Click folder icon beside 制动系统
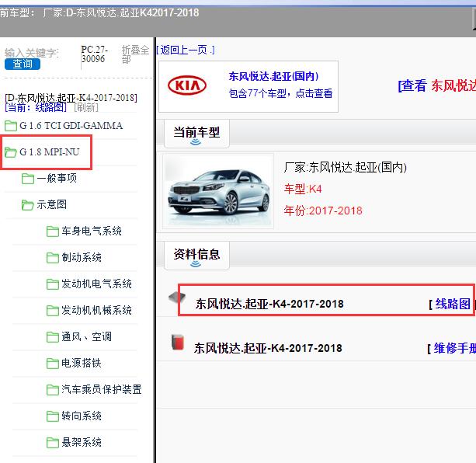This screenshot has height=463, width=476. [x=53, y=257]
